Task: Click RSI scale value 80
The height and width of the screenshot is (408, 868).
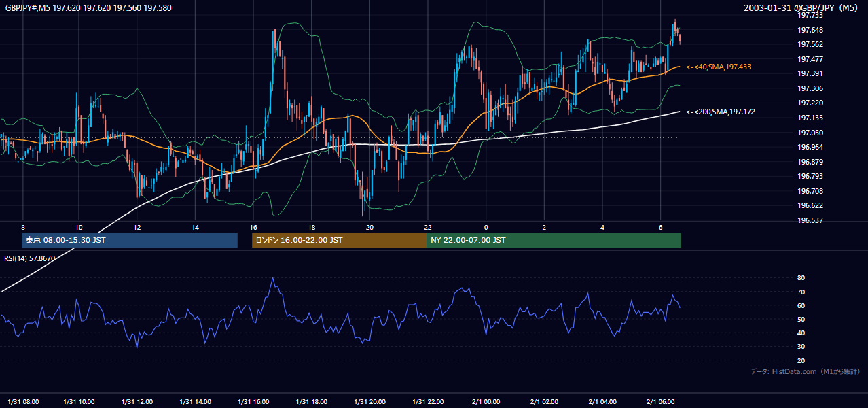Action: coord(801,278)
